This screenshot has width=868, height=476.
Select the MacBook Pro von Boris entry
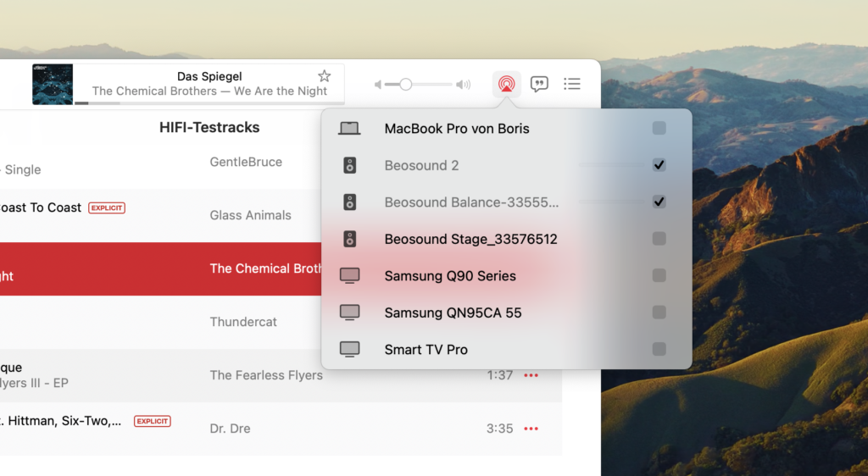pos(457,128)
